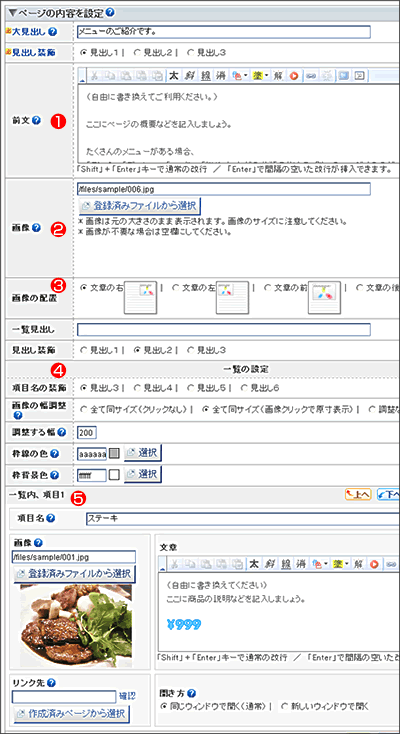The height and width of the screenshot is (734, 400).
Task: Apply bold (太) in the 文章 editor toolbar
Action: pos(254,564)
